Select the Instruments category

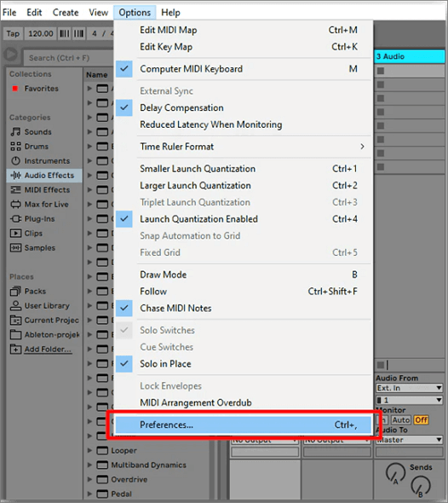pos(40,161)
